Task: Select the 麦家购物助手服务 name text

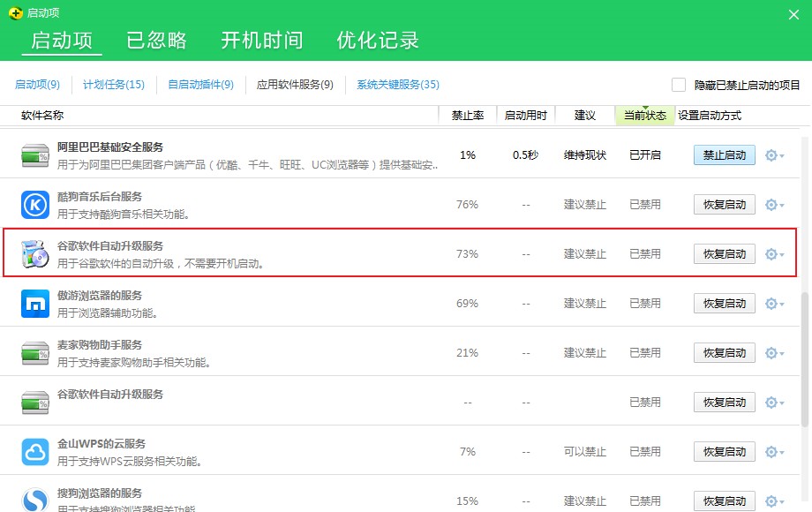Action: tap(100, 345)
